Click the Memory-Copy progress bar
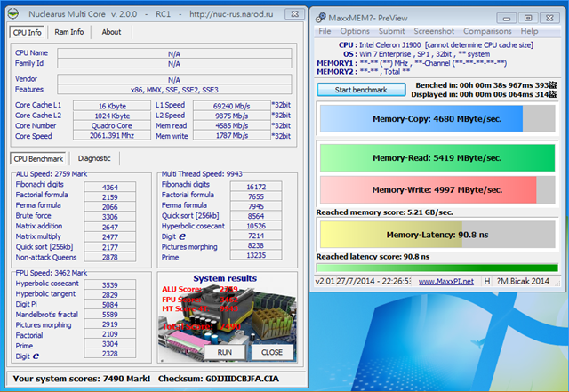Image resolution: width=569 pixels, height=392 pixels. (x=437, y=119)
